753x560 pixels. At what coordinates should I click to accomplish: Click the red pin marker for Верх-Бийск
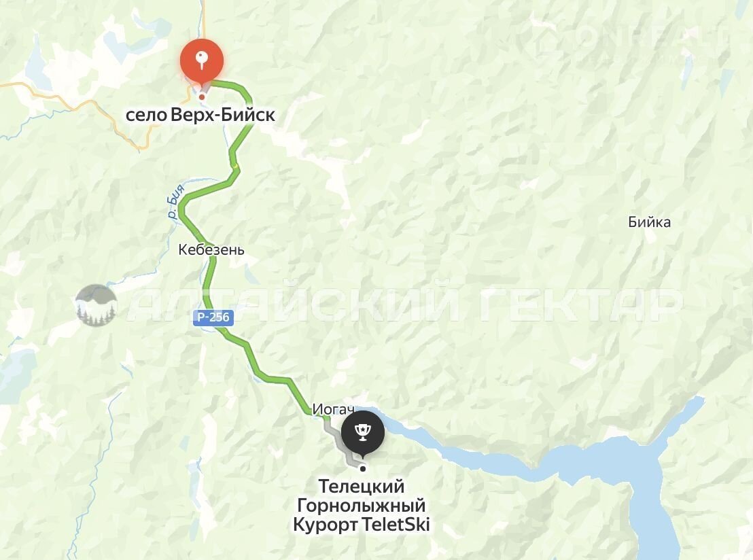point(202,63)
